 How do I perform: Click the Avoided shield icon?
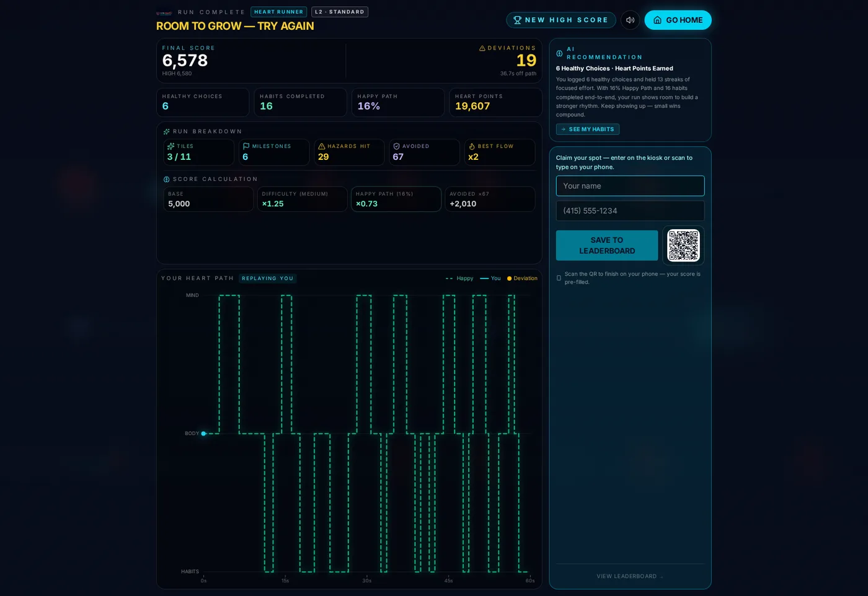coord(397,146)
